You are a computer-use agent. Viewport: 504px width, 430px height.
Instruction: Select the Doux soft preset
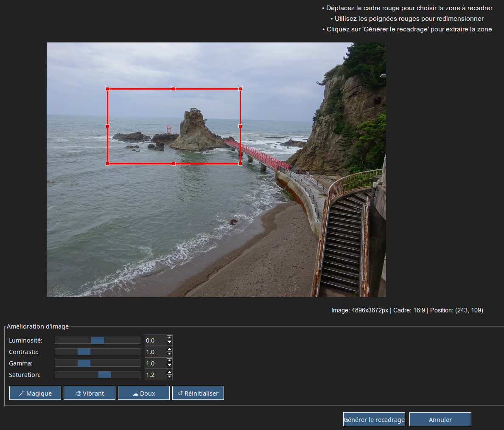pos(144,393)
